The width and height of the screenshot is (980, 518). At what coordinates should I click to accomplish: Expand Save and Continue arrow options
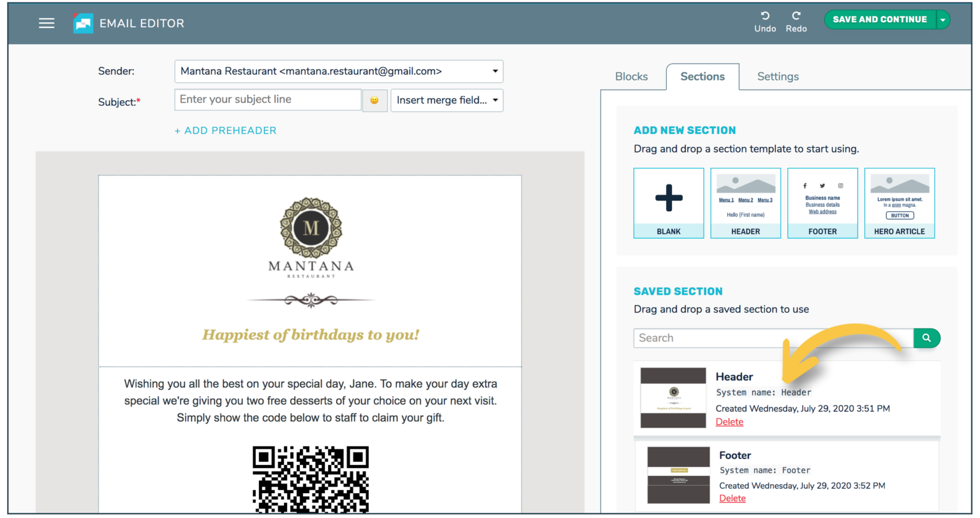click(943, 20)
